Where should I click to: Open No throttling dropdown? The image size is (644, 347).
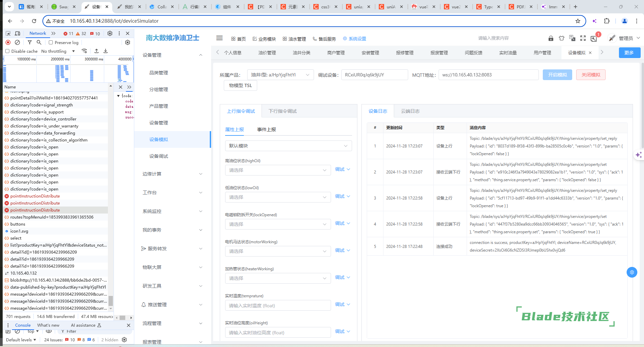[x=58, y=51]
